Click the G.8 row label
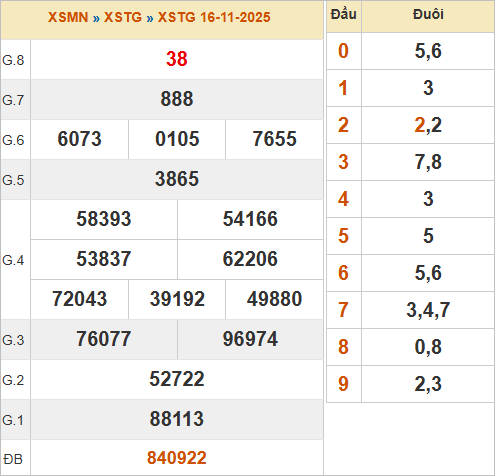The width and height of the screenshot is (495, 476). 13,60
